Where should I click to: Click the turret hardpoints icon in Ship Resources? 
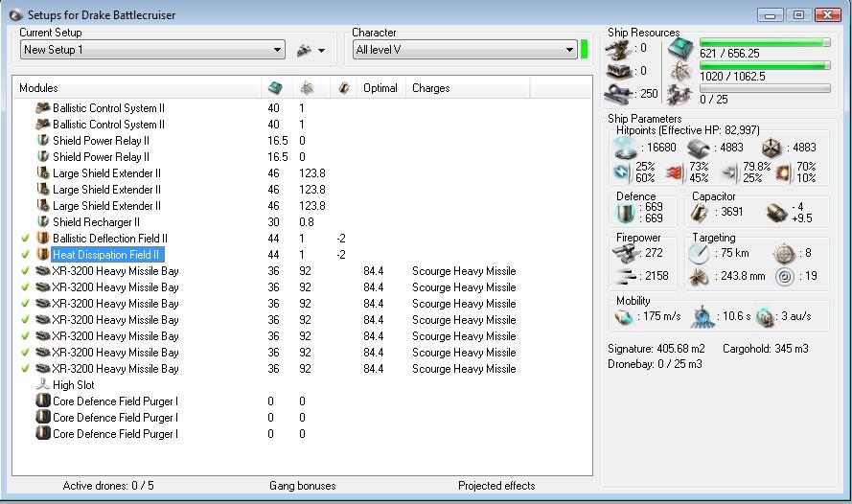(618, 50)
